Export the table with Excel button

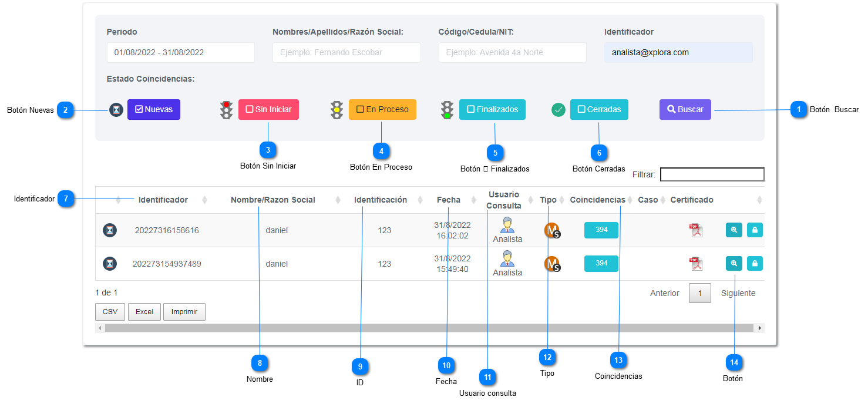(144, 312)
